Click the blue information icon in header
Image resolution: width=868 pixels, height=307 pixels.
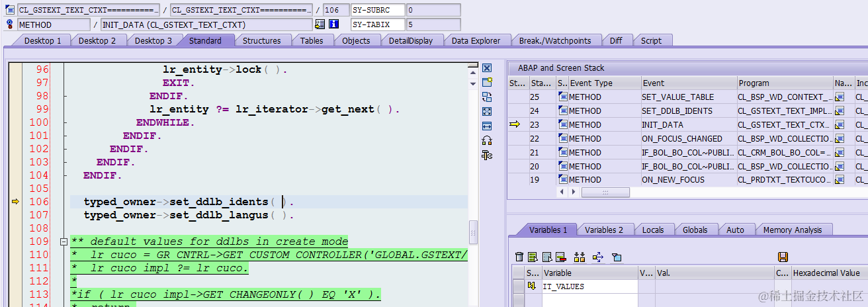tap(334, 24)
